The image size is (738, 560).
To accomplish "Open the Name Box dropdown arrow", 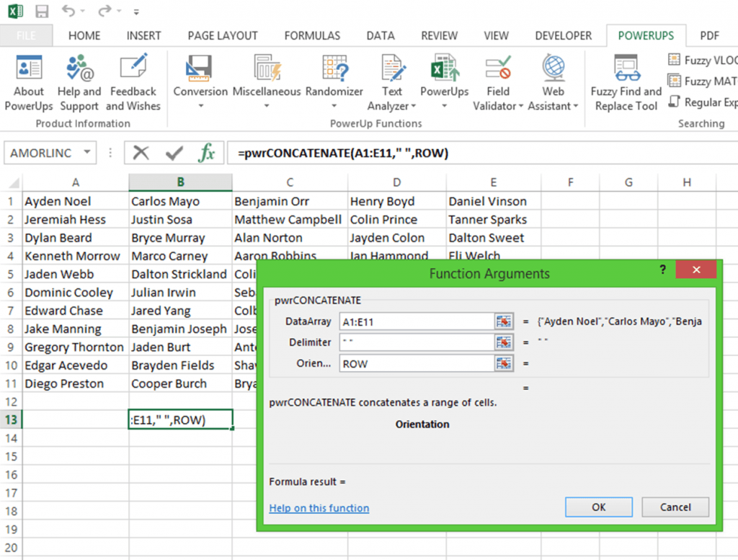I will 87,152.
